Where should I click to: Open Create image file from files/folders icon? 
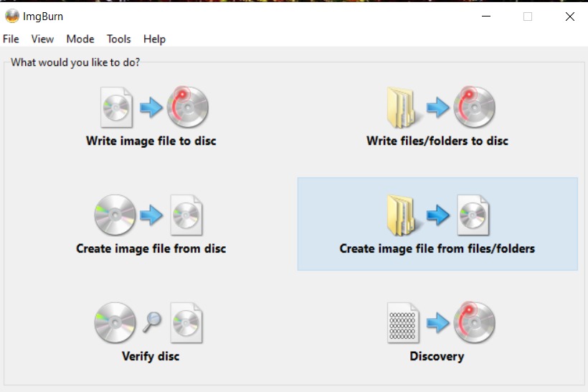click(438, 215)
